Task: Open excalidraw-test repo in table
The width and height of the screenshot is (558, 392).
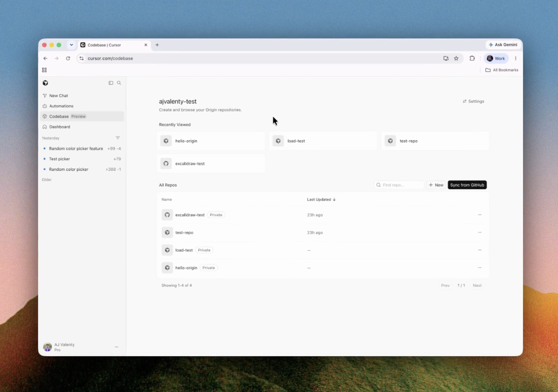Action: click(190, 215)
